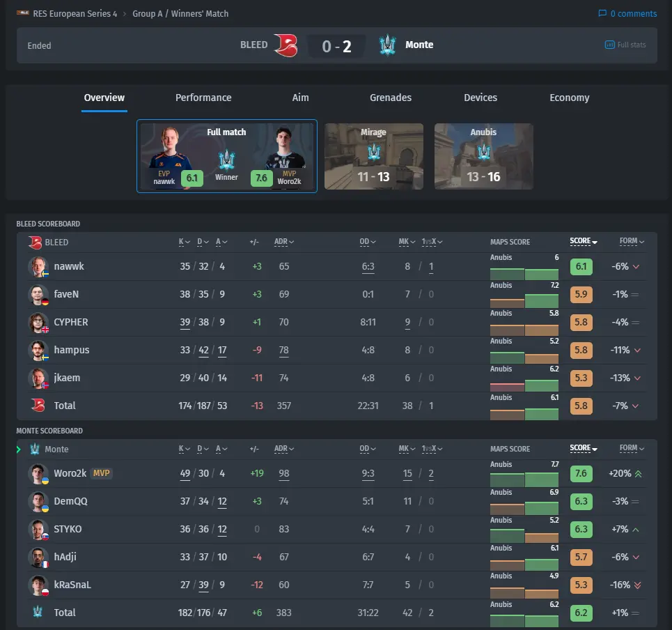Open CYPHER player avatar

38,322
